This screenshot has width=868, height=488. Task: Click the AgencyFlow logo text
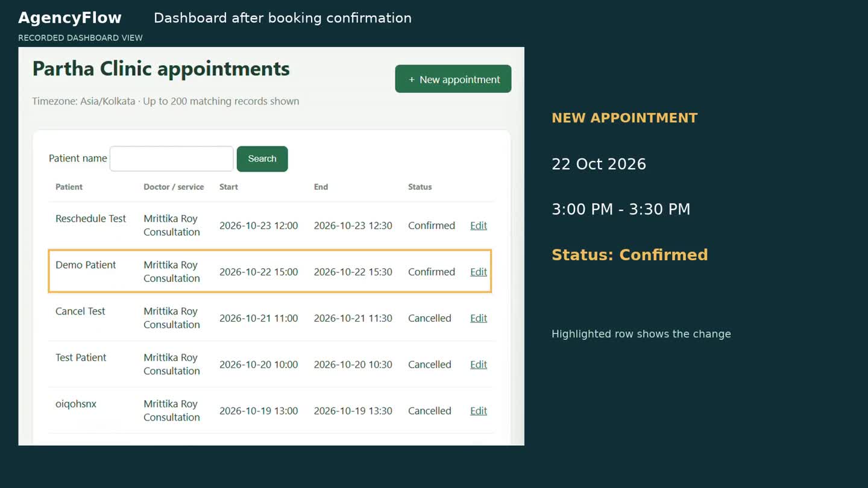pos(70,18)
